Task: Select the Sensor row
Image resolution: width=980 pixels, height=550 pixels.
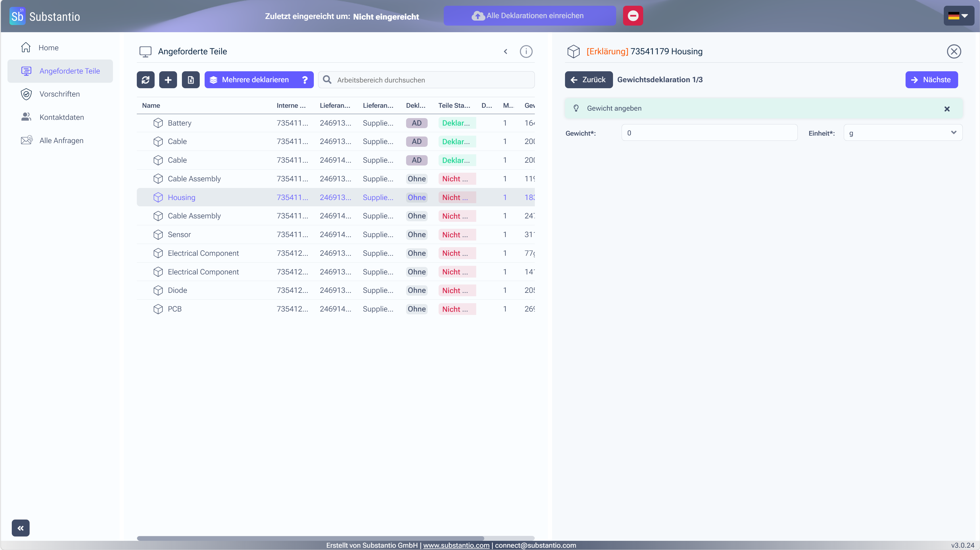Action: pyautogui.click(x=336, y=235)
